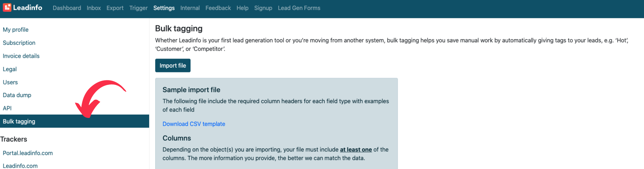The image size is (644, 169).
Task: Select the Bulk tagging sidebar item
Action: (75, 121)
